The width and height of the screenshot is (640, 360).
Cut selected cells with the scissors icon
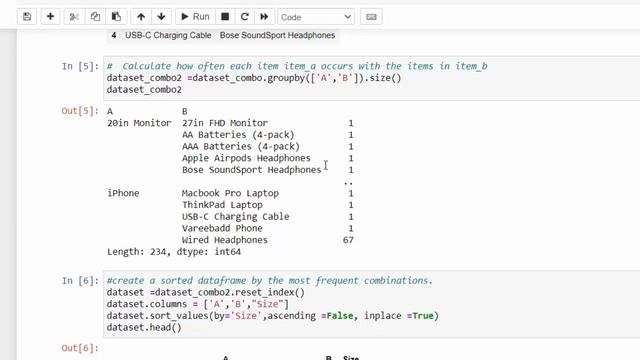click(x=74, y=17)
